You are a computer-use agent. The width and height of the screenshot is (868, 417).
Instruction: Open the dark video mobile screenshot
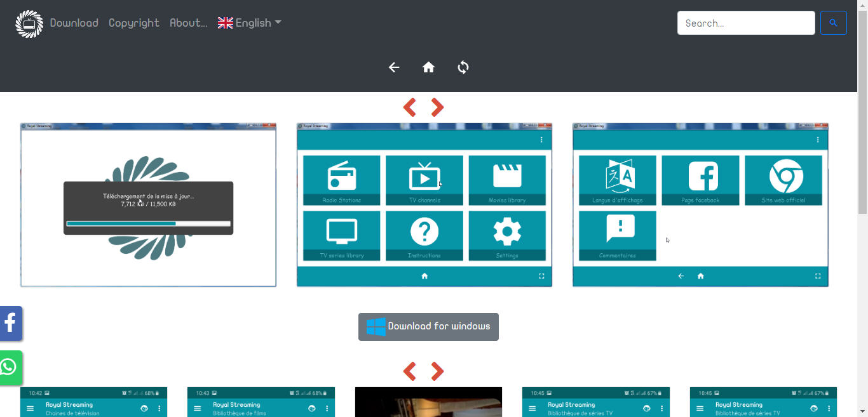click(428, 402)
